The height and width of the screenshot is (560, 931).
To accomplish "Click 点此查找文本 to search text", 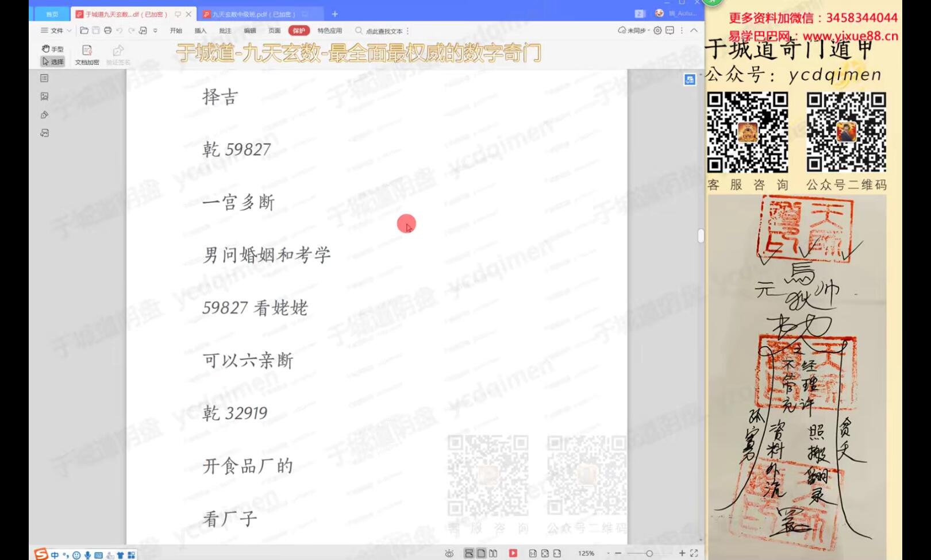I will click(x=383, y=30).
